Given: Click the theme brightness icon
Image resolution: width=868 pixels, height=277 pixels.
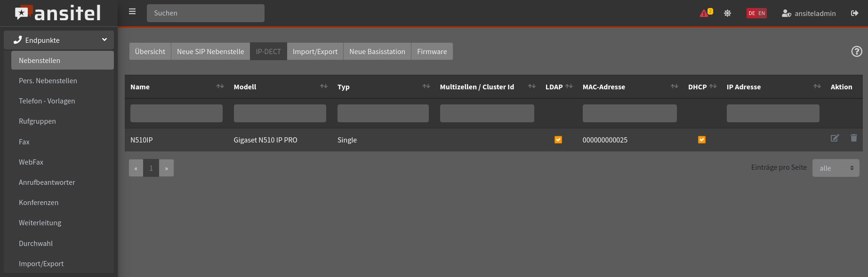Looking at the screenshot, I should click(x=727, y=13).
